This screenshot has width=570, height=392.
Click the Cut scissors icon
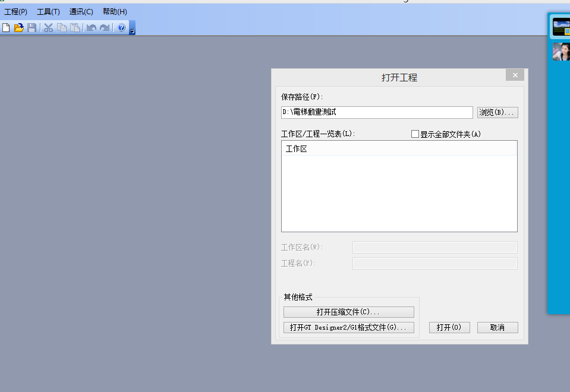[49, 28]
